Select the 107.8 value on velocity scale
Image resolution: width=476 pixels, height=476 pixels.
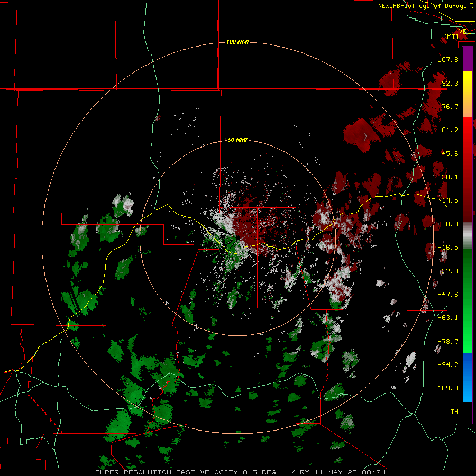pos(448,59)
